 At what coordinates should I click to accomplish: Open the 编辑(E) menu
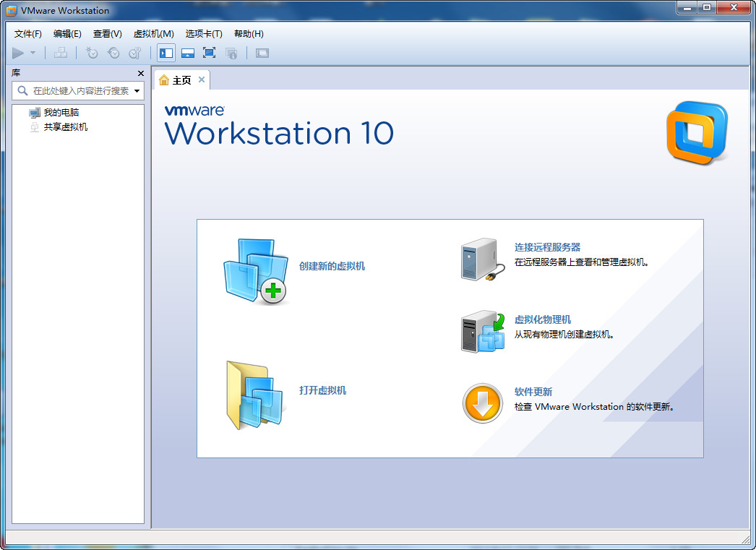67,34
